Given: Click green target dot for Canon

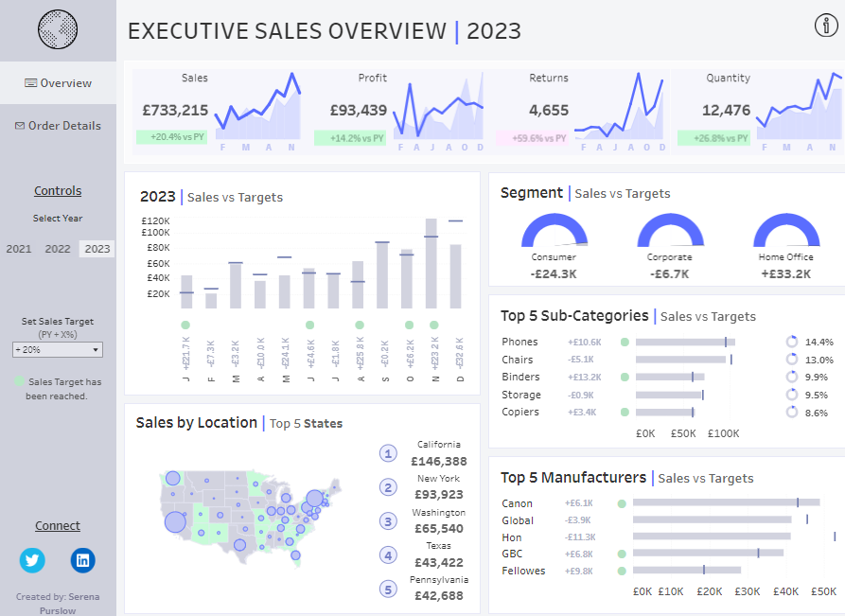Looking at the screenshot, I should [x=622, y=504].
